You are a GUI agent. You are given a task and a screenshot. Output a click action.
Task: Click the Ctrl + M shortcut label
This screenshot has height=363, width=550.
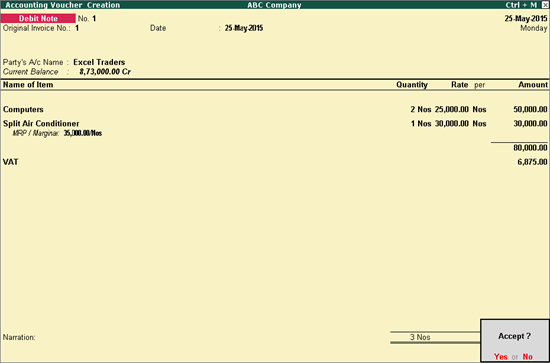point(521,5)
